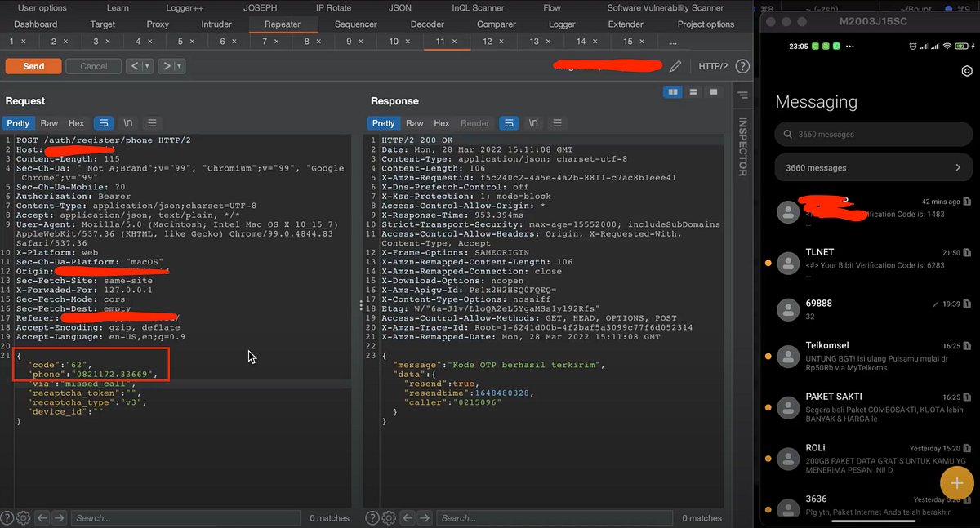Switch the Request view to Raw
The height and width of the screenshot is (528, 980).
(49, 123)
